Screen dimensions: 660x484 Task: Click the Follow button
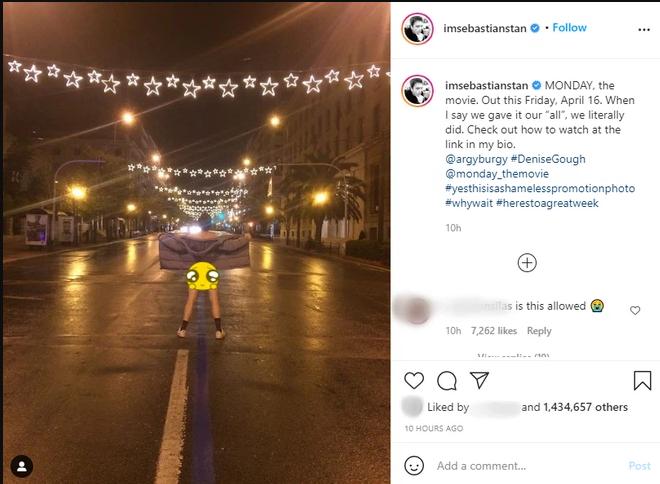point(570,28)
